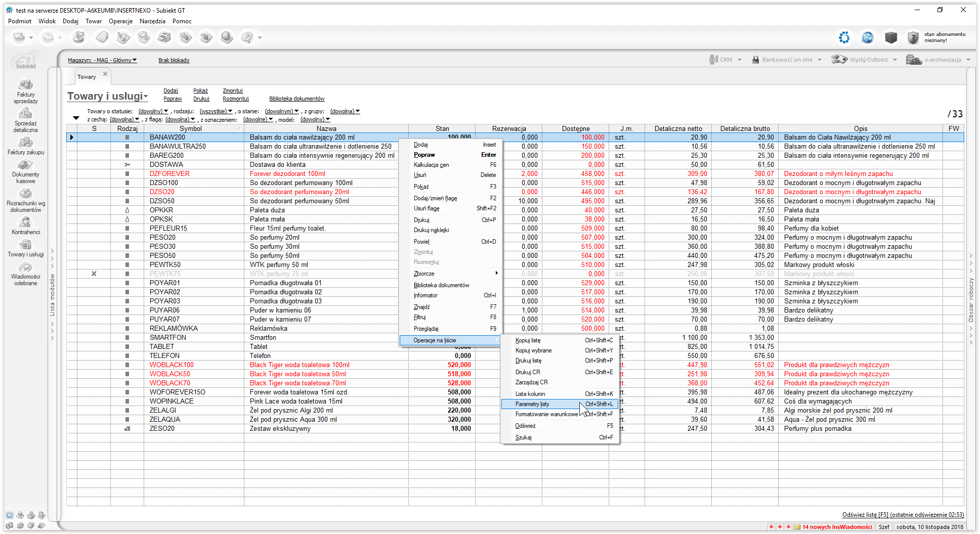980x534 pixels.
Task: Open the Narzędzia menu
Action: [152, 21]
